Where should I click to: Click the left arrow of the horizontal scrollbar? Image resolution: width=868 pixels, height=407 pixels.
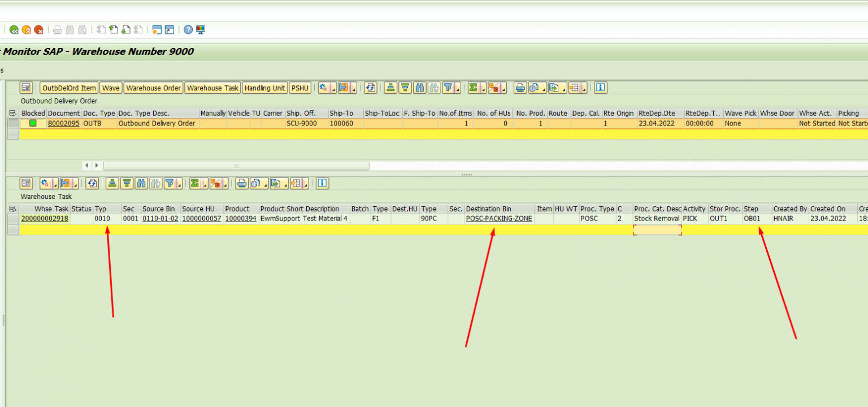tap(88, 166)
